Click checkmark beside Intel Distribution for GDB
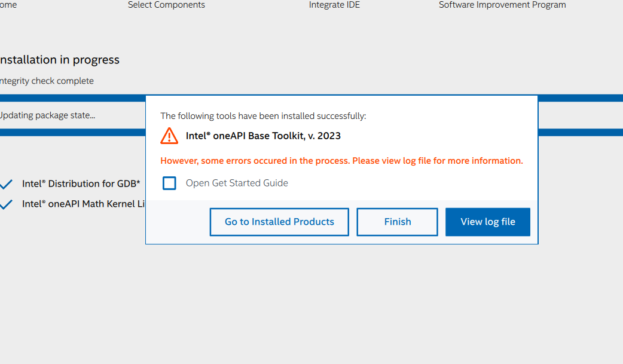Viewport: 623px width, 364px height. pyautogui.click(x=6, y=184)
